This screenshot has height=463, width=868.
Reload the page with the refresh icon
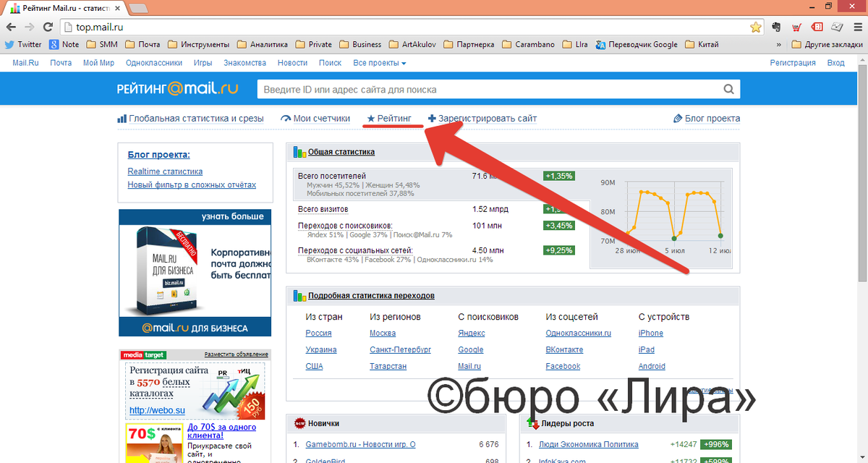coord(48,27)
